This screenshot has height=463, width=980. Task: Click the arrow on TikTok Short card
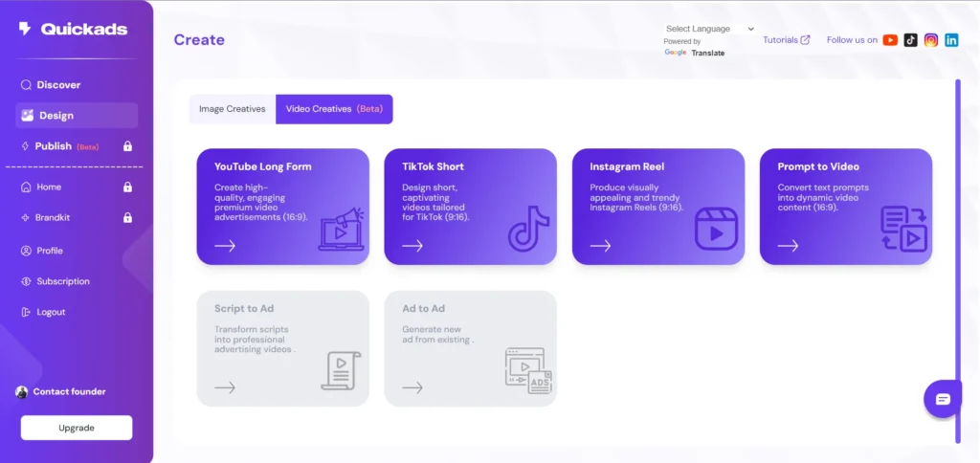click(x=412, y=246)
